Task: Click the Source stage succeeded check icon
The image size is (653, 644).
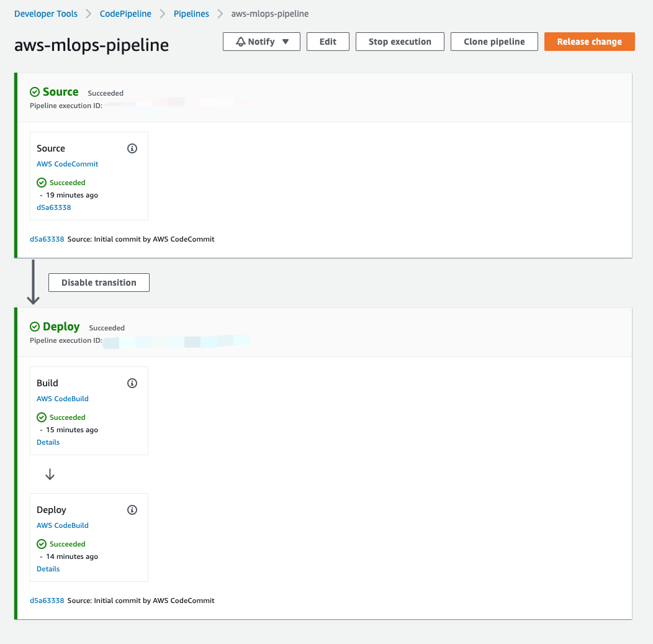Action: coord(35,92)
